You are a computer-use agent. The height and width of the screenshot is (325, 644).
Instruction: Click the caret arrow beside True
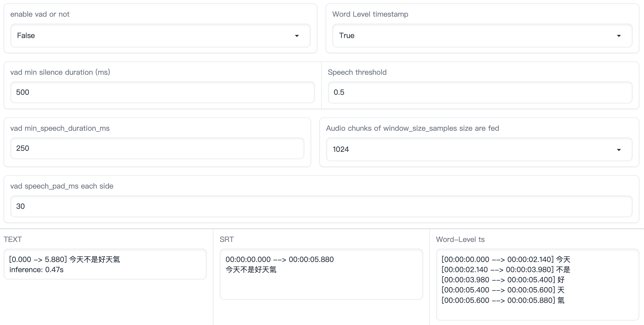click(619, 36)
